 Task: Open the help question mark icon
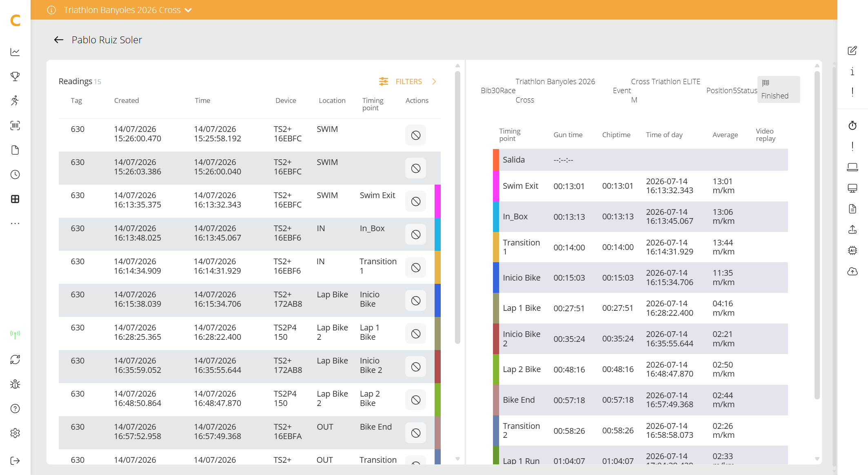15,408
